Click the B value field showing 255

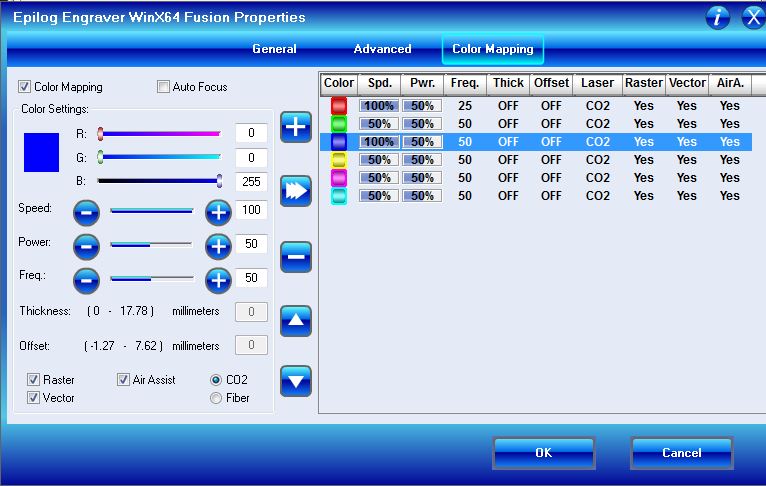pyautogui.click(x=251, y=182)
